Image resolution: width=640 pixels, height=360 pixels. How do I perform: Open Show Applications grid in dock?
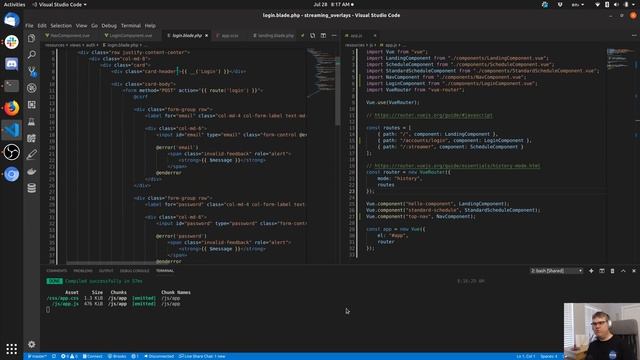pos(11,349)
